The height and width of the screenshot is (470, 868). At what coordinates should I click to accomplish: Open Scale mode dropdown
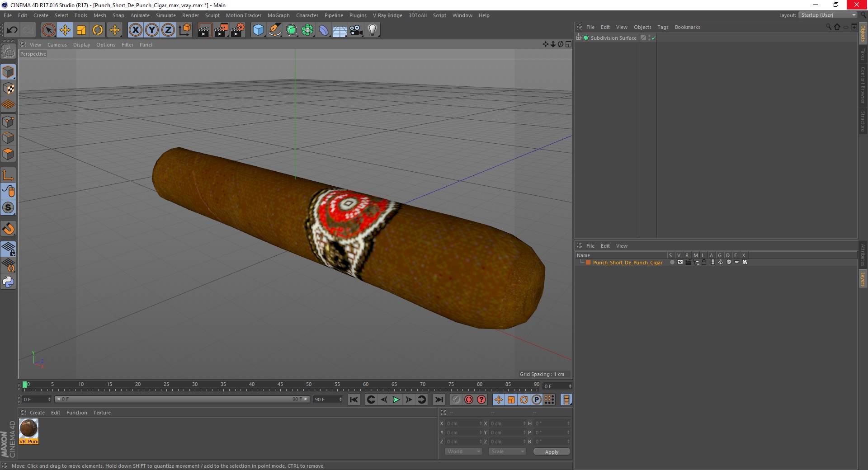[x=507, y=451]
